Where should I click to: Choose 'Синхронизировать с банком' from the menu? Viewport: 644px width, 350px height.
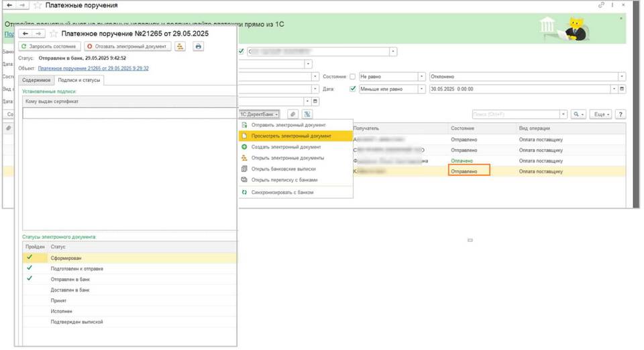[x=282, y=192]
